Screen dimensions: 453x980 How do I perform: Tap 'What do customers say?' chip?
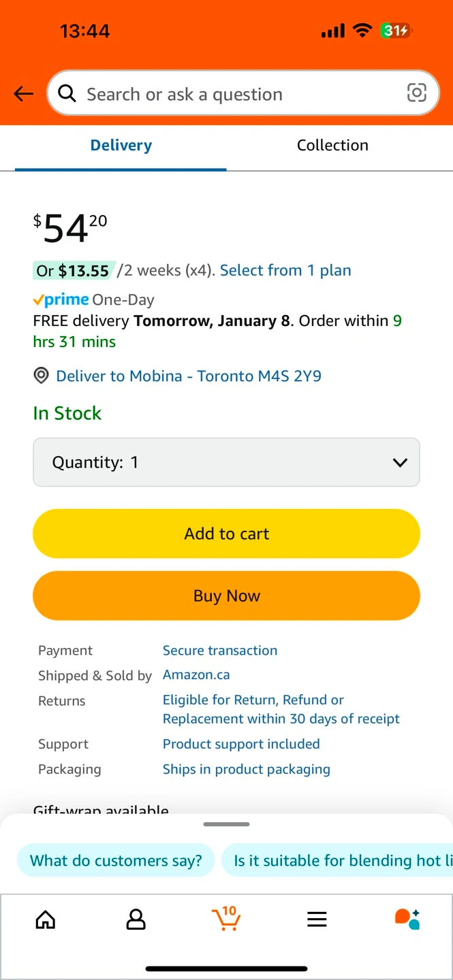(116, 860)
